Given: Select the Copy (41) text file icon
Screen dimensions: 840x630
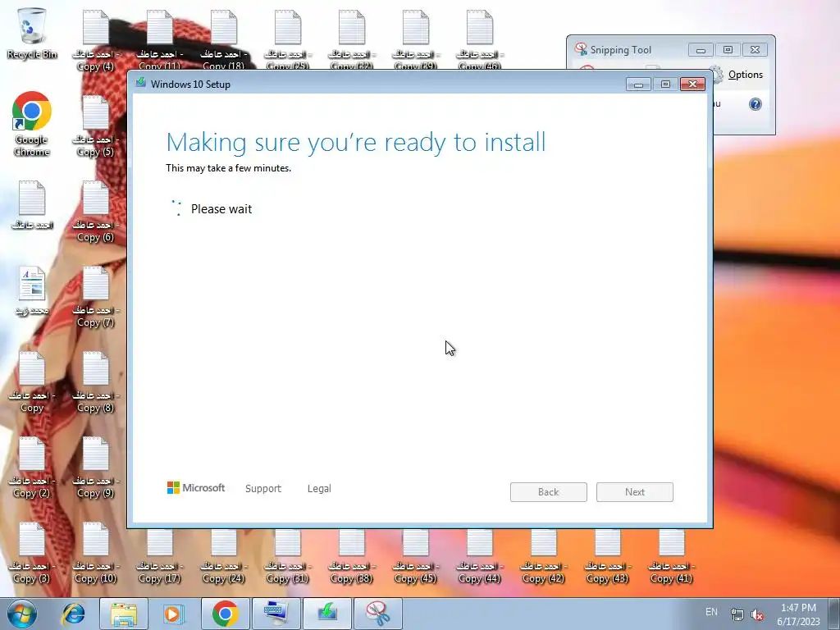Looking at the screenshot, I should click(x=672, y=556).
